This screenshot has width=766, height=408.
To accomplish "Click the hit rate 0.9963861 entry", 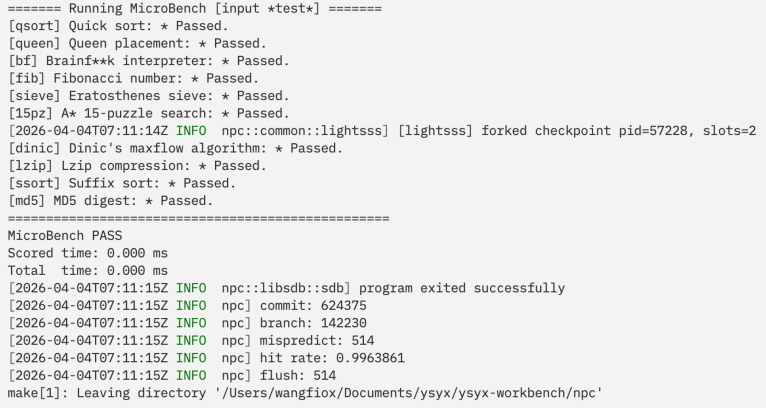I will 332,358.
